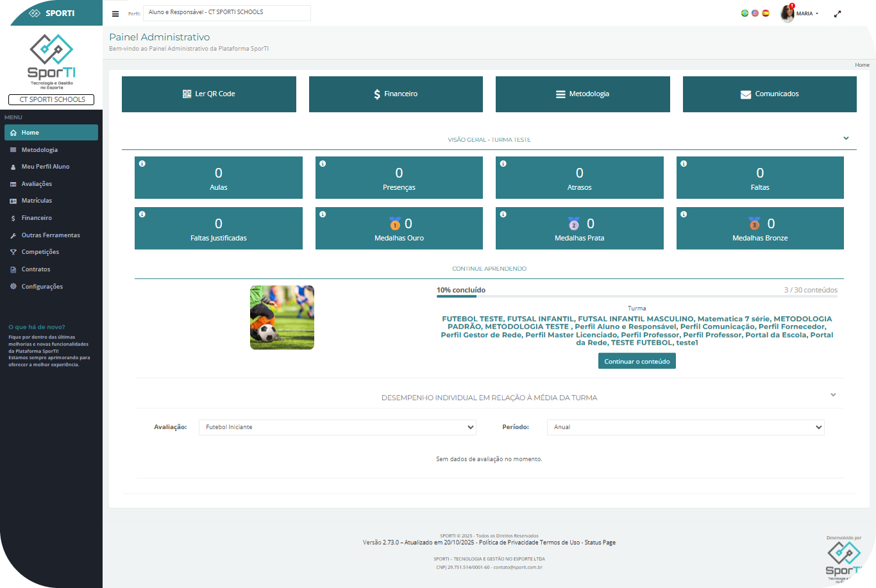The width and height of the screenshot is (876, 588).
Task: Click the fullscreen expand icon
Action: coord(837,13)
